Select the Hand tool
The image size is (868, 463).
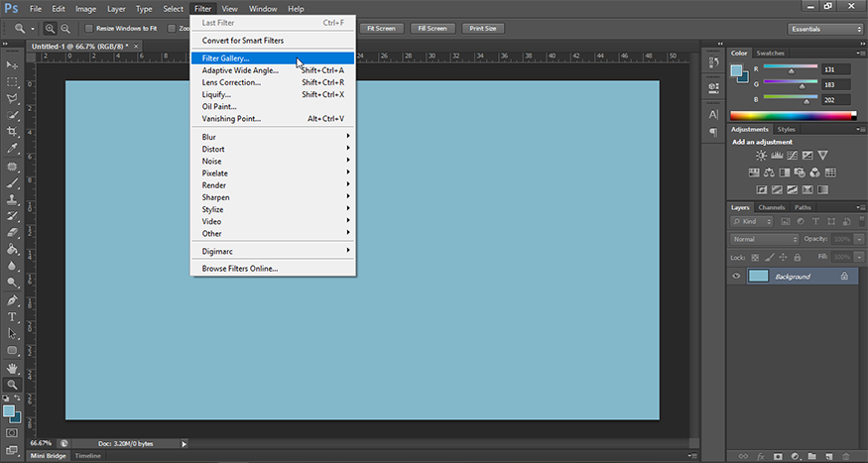12,368
